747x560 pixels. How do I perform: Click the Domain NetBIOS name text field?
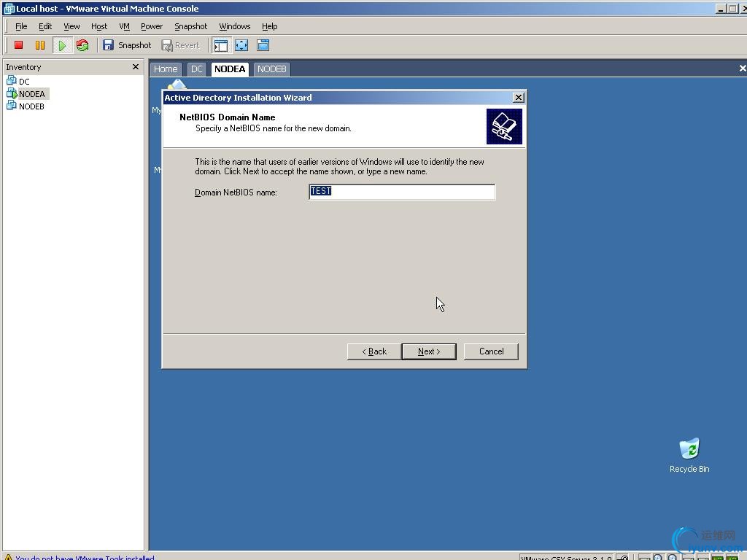click(402, 192)
